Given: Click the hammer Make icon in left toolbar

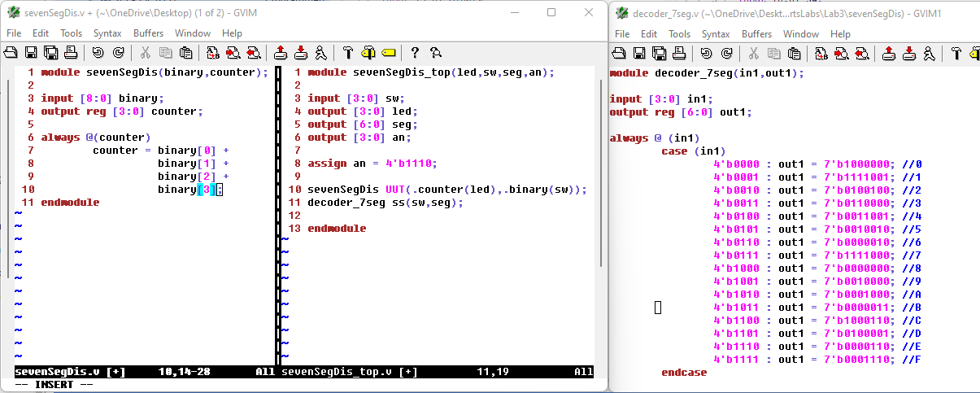Looking at the screenshot, I should [348, 53].
